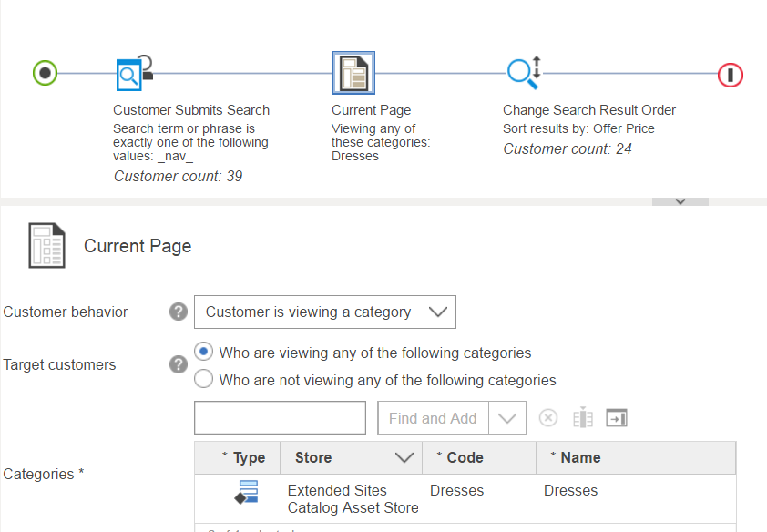Expand the Store column header dropdown
This screenshot has height=532, width=767.
[x=404, y=458]
